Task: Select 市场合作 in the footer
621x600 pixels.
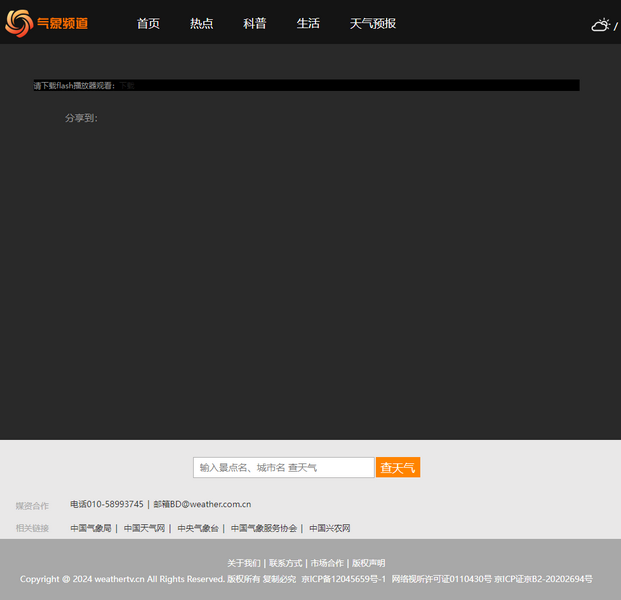Action: tap(327, 563)
